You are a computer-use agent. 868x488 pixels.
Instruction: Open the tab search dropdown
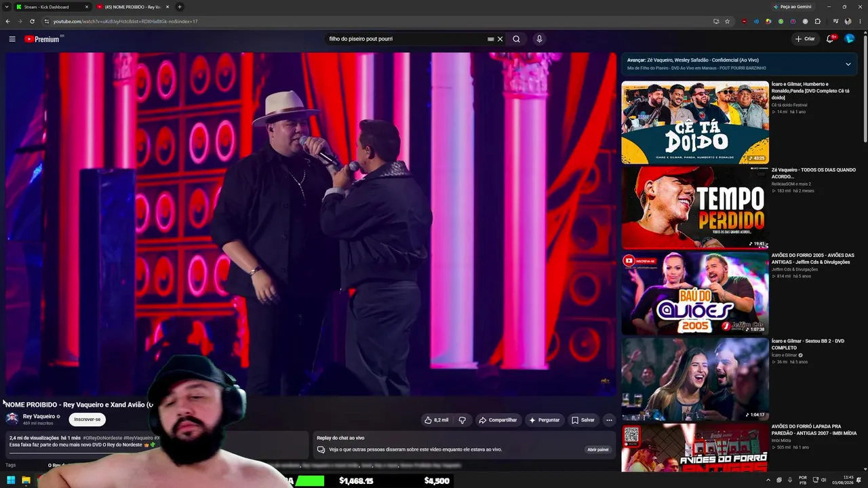pos(8,7)
